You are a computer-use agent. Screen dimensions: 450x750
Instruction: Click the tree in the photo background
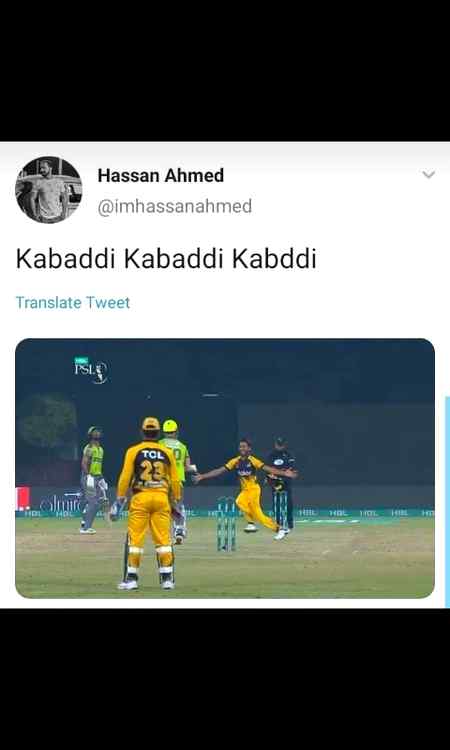pyautogui.click(x=49, y=421)
